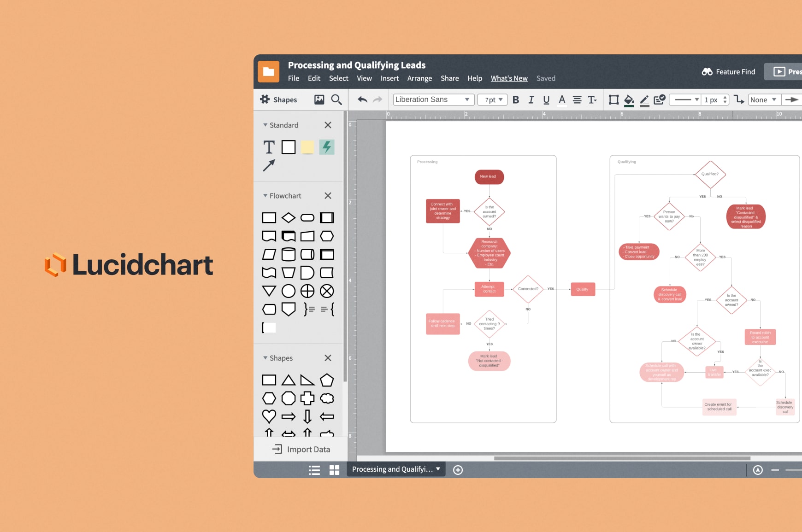
Task: Open the What's New link
Action: (x=509, y=78)
